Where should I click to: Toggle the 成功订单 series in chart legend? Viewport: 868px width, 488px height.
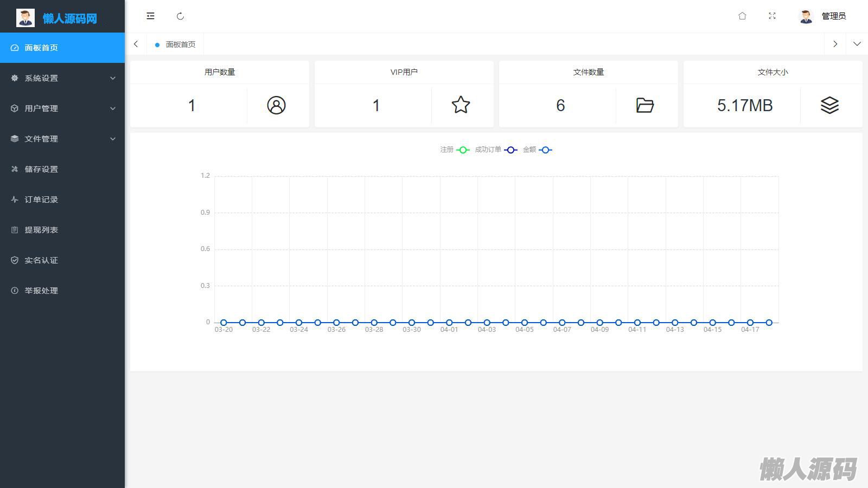pos(496,150)
